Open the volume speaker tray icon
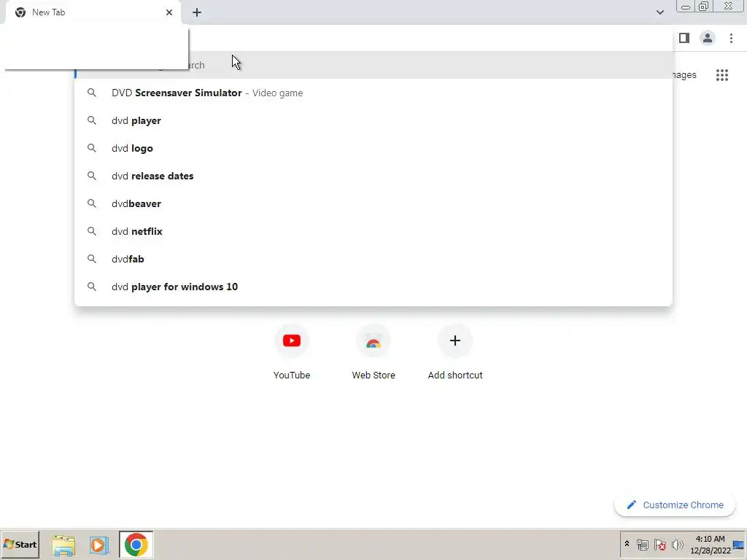 (677, 544)
